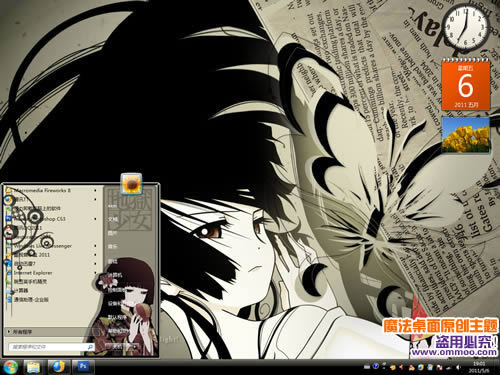Click the yellow tulips slideshow gadget

pos(466,135)
